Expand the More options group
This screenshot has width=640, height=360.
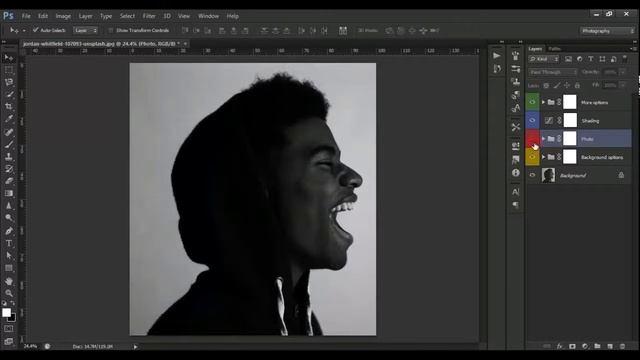coord(543,102)
